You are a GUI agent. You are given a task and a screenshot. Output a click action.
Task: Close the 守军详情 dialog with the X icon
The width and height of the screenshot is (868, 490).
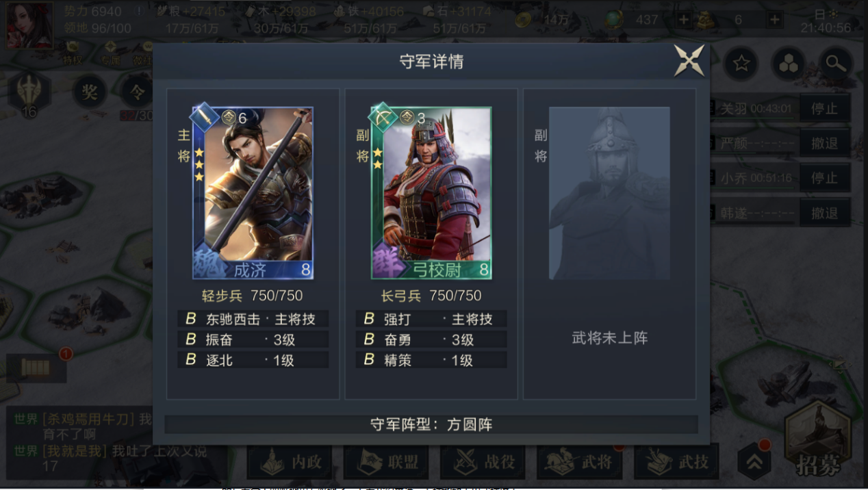(x=689, y=60)
